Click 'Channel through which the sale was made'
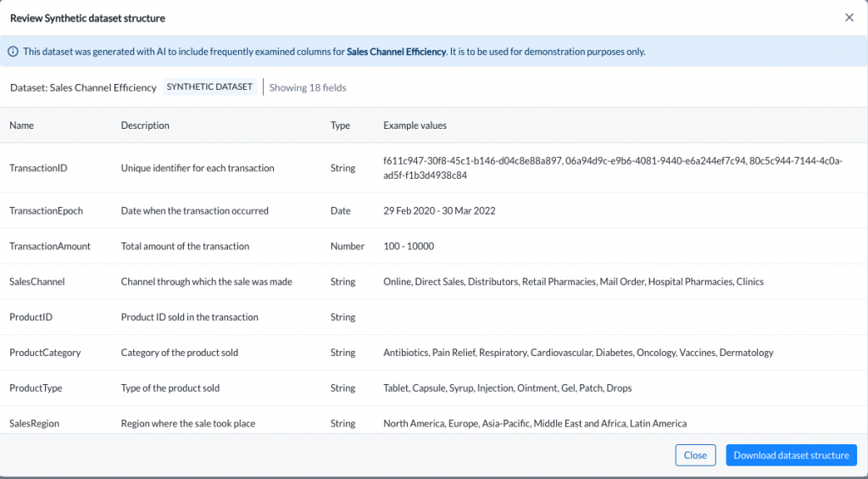This screenshot has height=479, width=868. 207,281
